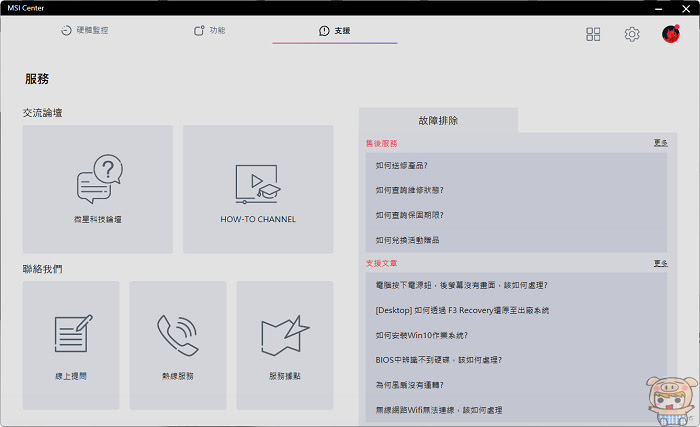Open 如何兌換活動贈品 article

[407, 240]
